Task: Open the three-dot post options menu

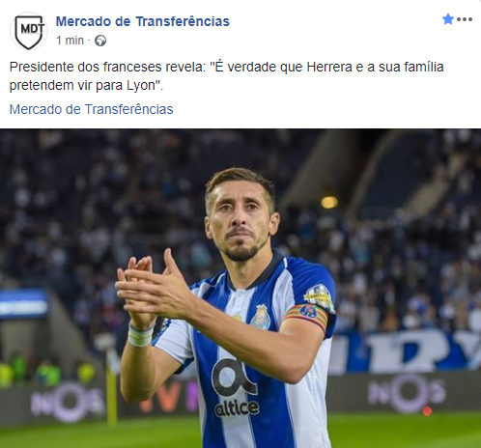Action: pos(465,19)
